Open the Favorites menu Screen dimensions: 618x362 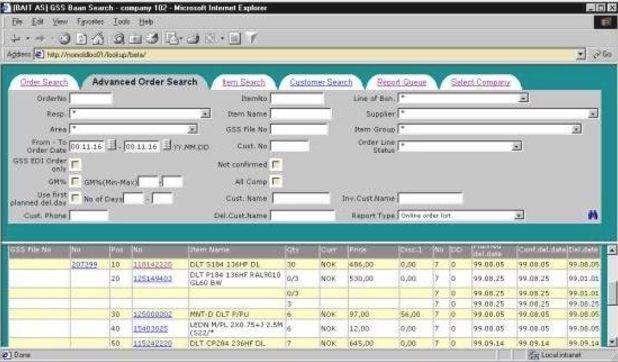(90, 22)
